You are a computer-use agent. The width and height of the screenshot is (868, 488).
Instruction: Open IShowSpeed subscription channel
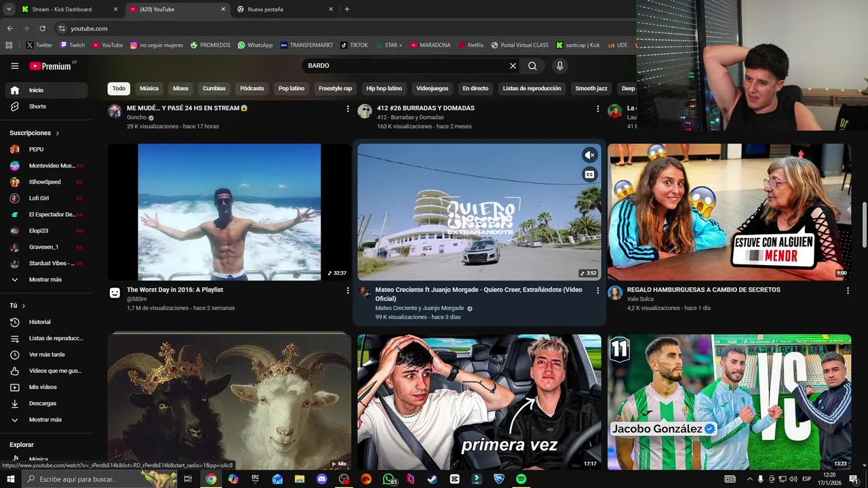coord(46,182)
